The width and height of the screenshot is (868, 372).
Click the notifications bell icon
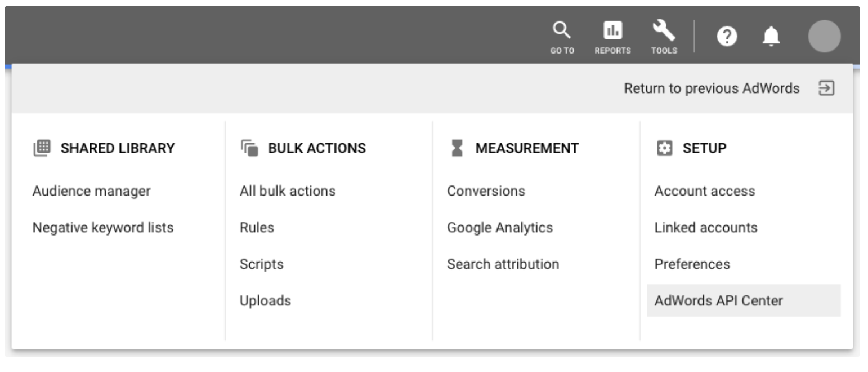click(771, 37)
